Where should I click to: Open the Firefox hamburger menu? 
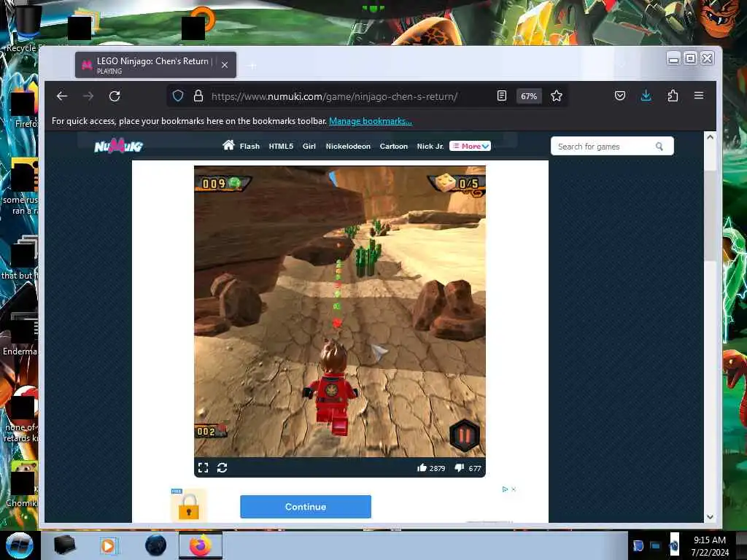click(x=699, y=96)
